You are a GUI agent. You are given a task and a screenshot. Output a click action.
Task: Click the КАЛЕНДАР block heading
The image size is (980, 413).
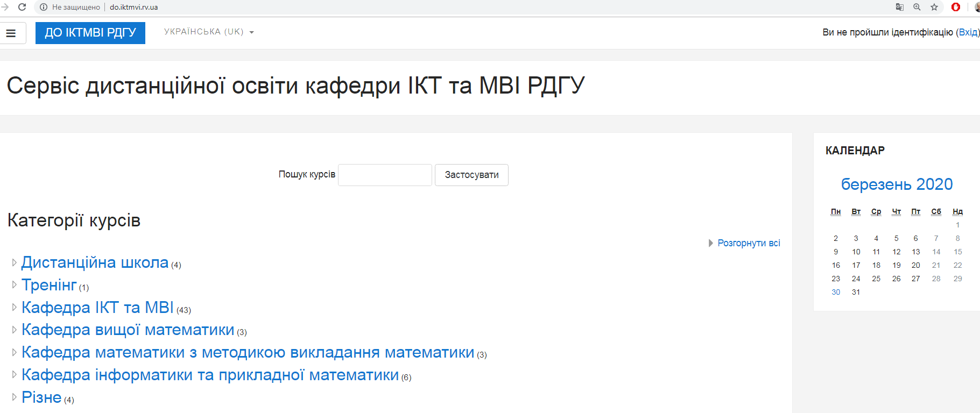[x=855, y=151]
